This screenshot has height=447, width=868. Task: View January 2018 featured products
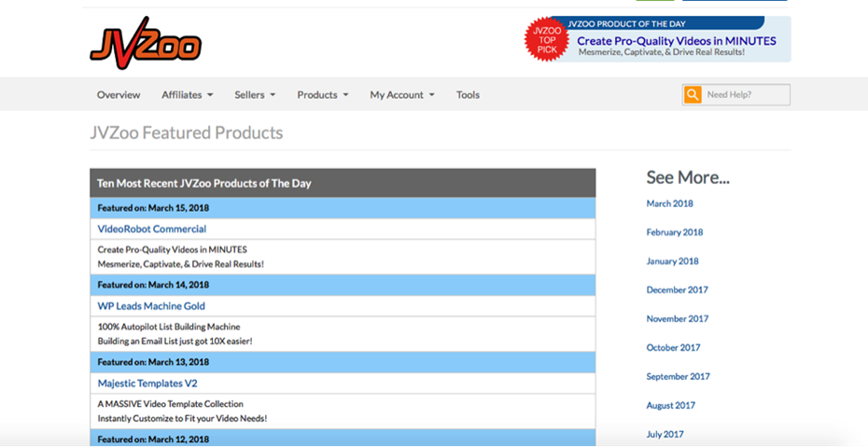point(672,261)
